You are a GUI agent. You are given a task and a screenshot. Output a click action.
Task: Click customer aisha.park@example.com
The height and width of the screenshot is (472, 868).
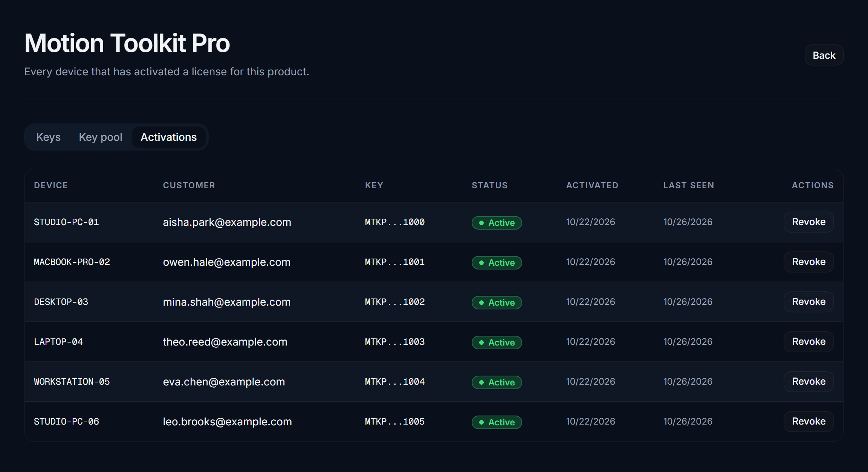tap(227, 222)
